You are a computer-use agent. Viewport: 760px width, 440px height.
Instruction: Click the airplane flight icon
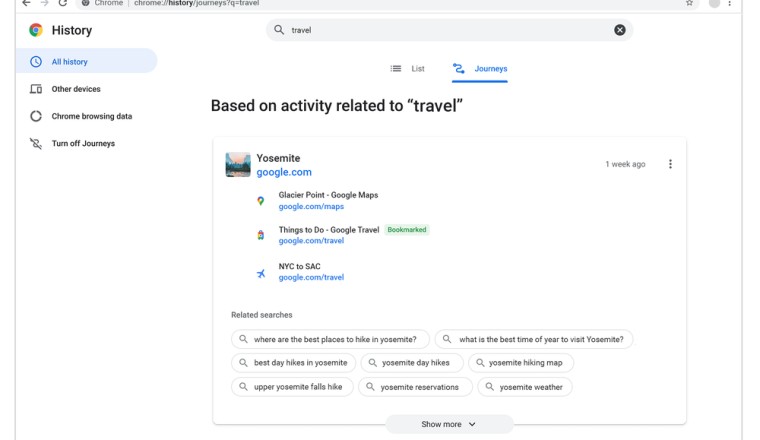tap(261, 274)
